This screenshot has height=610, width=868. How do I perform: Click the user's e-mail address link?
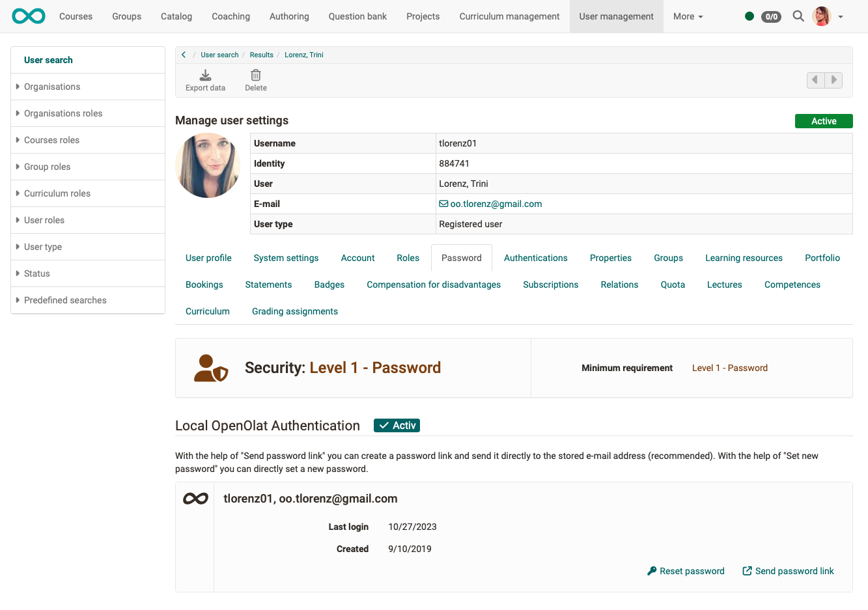coord(496,204)
